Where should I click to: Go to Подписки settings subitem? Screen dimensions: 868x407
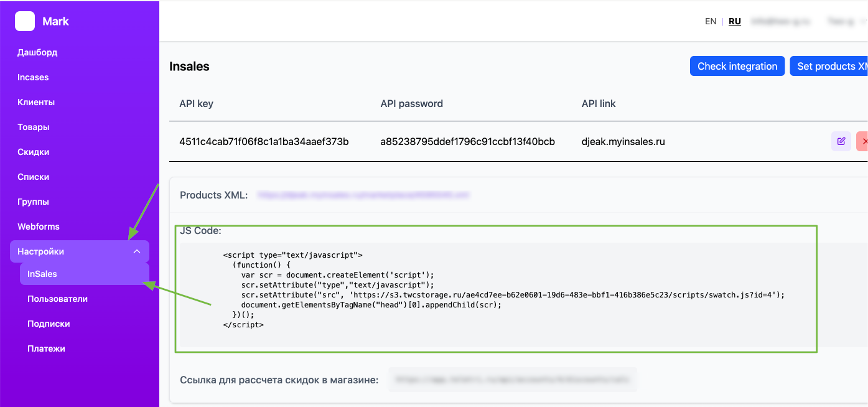click(49, 324)
